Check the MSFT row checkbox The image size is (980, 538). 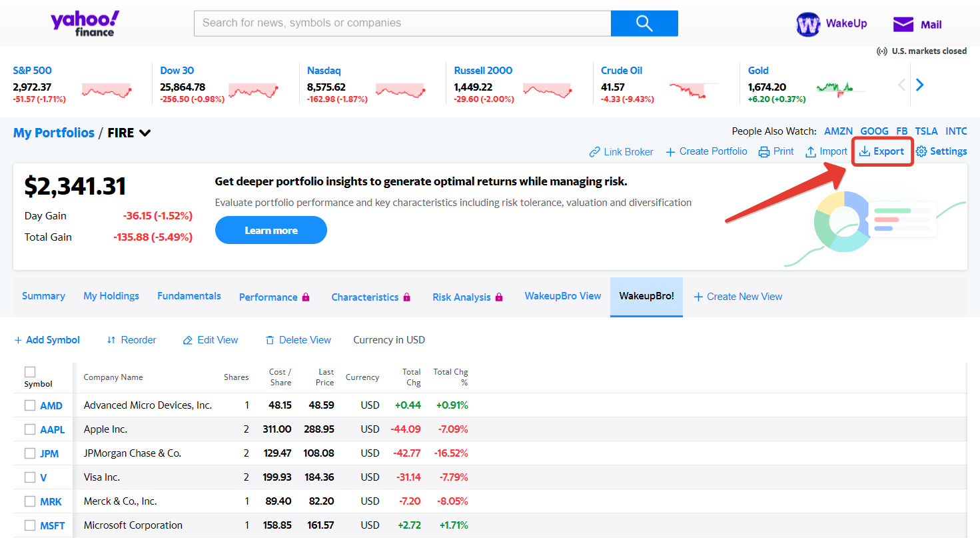click(x=30, y=525)
